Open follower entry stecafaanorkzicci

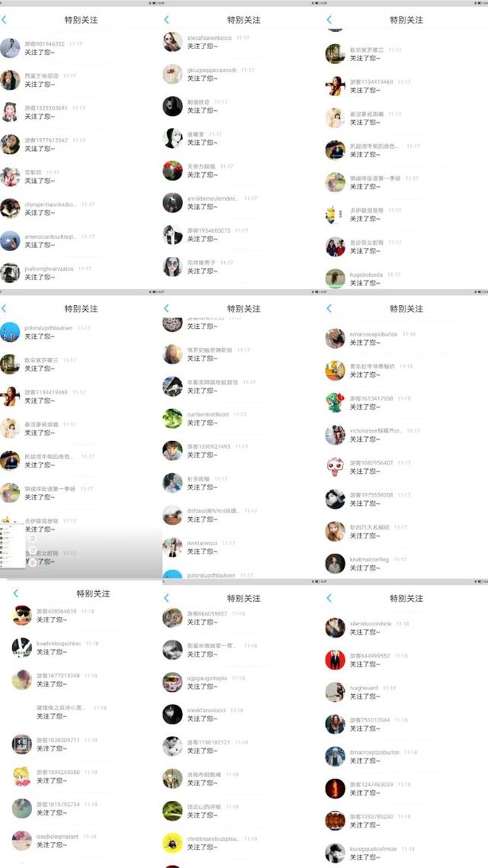pyautogui.click(x=243, y=42)
